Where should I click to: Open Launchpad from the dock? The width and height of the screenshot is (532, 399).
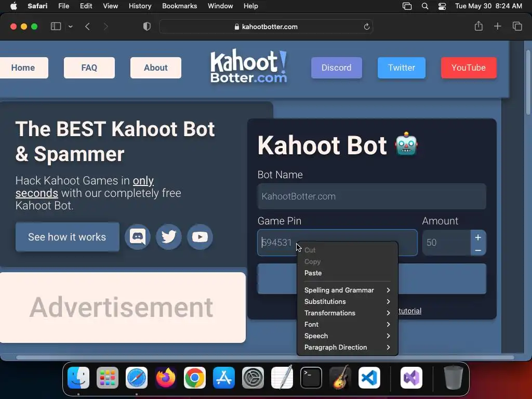(108, 378)
